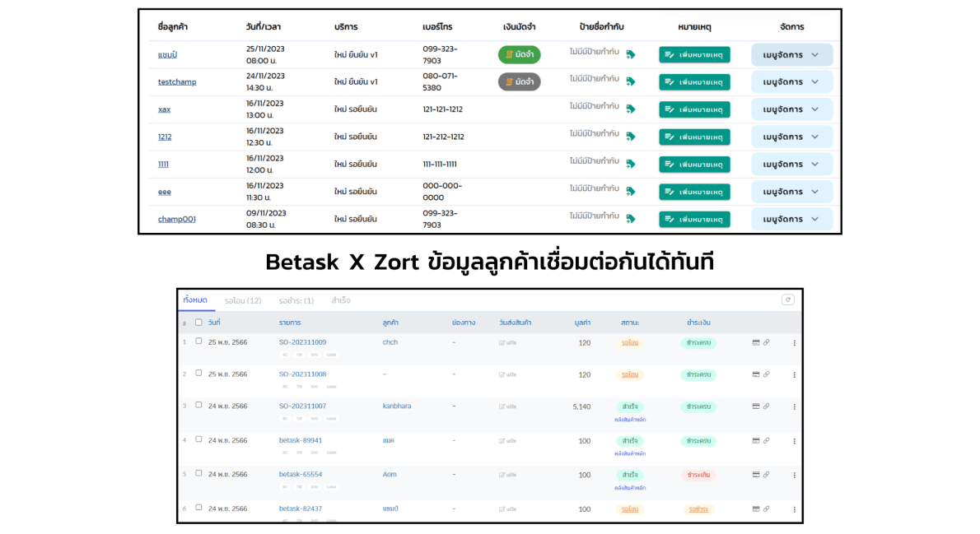Click the มัดจำ deposit badge on testchamp row
Screen dimensions: 980x534
(519, 81)
